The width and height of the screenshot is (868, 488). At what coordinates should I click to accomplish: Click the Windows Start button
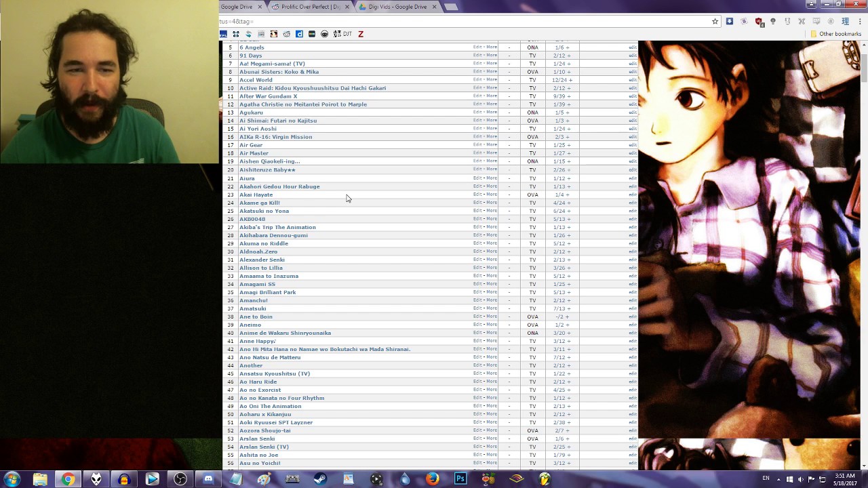(x=12, y=479)
